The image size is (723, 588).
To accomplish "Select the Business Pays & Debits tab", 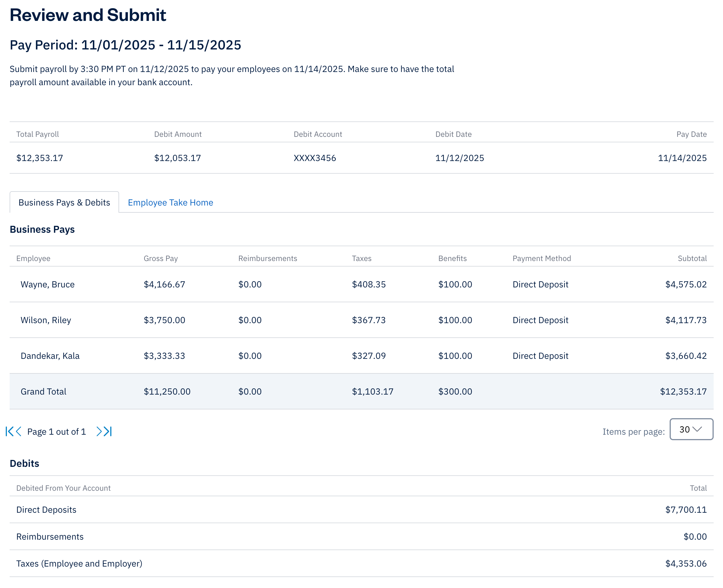I will tap(64, 202).
